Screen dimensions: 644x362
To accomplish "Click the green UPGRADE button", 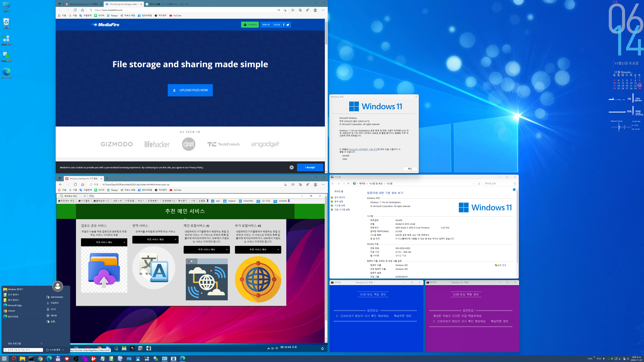I will [250, 25].
